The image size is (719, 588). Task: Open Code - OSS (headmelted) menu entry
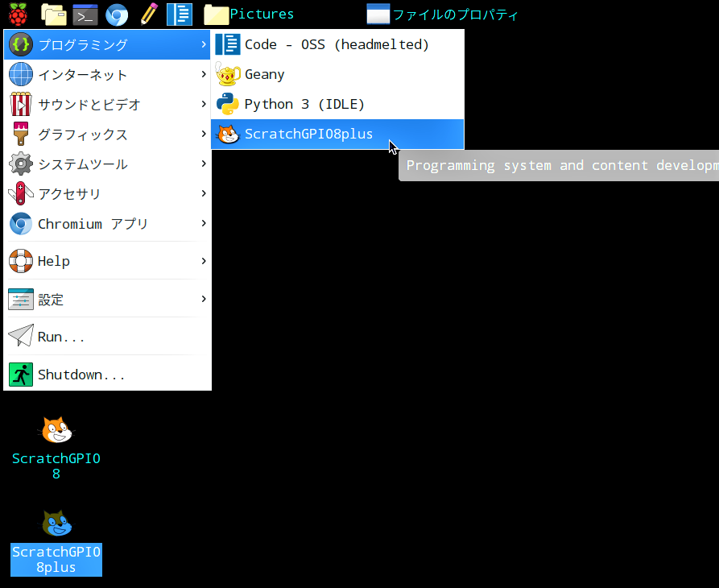tap(337, 44)
